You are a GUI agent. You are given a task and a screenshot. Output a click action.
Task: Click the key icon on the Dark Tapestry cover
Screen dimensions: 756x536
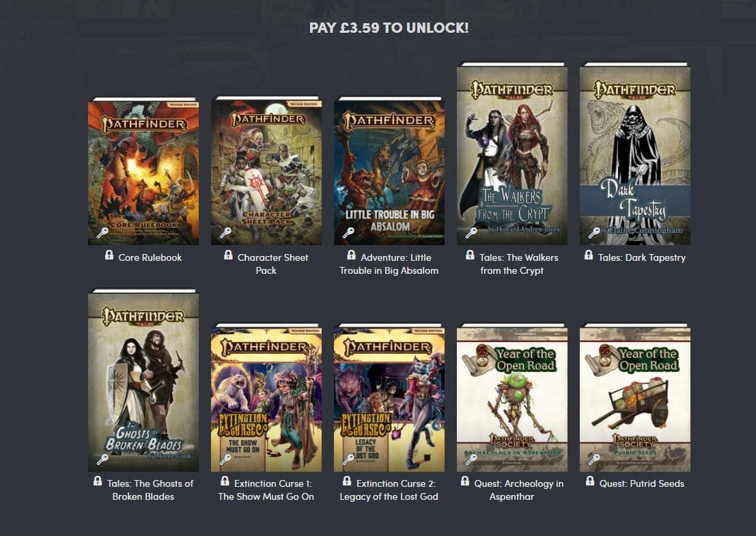[x=594, y=234]
